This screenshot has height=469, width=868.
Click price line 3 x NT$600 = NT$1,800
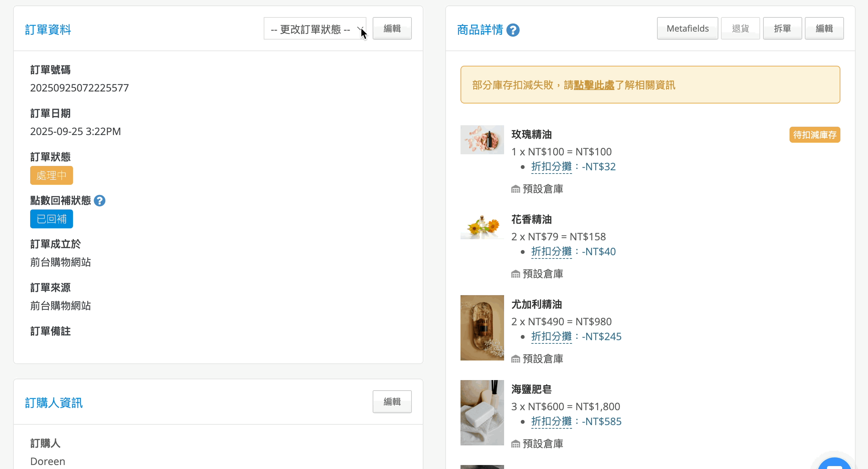click(x=566, y=407)
